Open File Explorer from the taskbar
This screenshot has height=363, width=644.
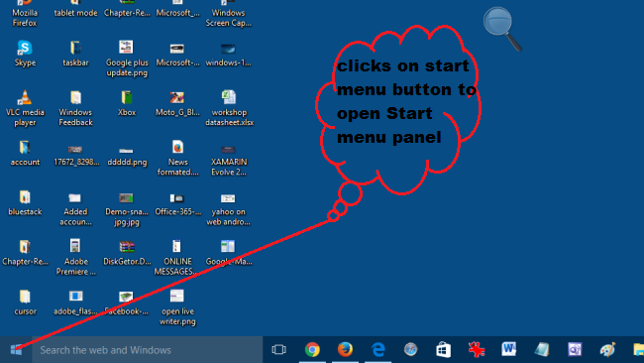638,350
